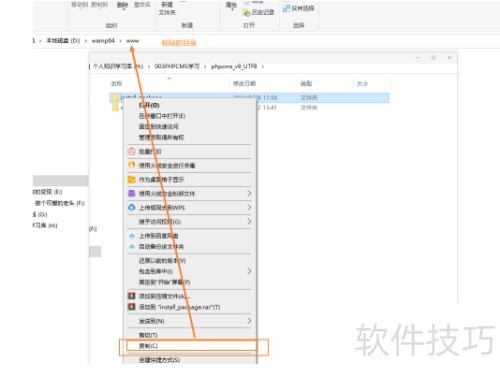Image resolution: width=500 pixels, height=377 pixels.
Task: Click WinRAR icon beside 添加到压缩文件(A)
Action: coord(131,296)
